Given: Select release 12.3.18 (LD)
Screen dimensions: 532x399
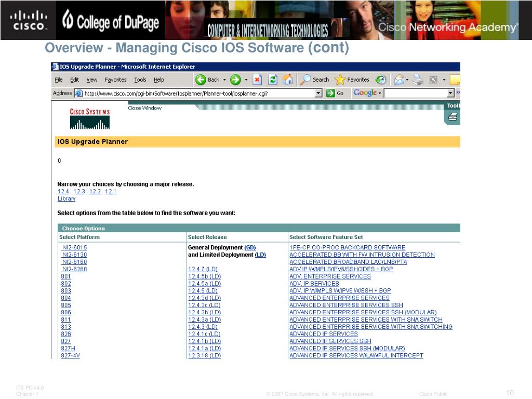Looking at the screenshot, I should point(204,355).
